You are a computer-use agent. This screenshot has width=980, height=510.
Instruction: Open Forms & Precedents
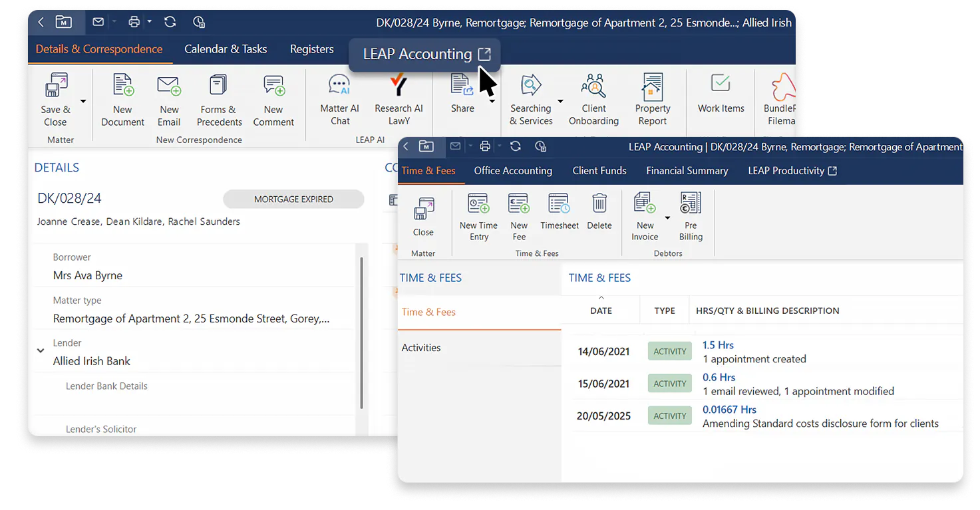point(219,100)
